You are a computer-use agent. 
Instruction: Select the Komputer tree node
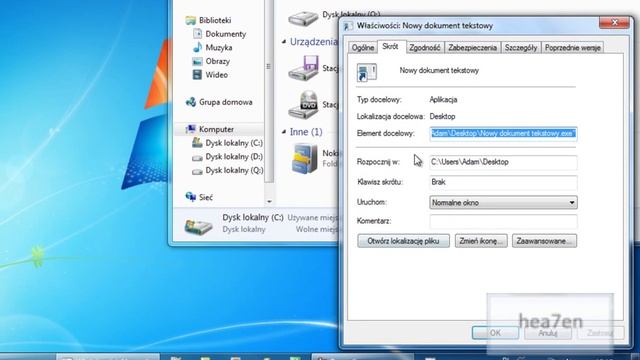click(216, 129)
